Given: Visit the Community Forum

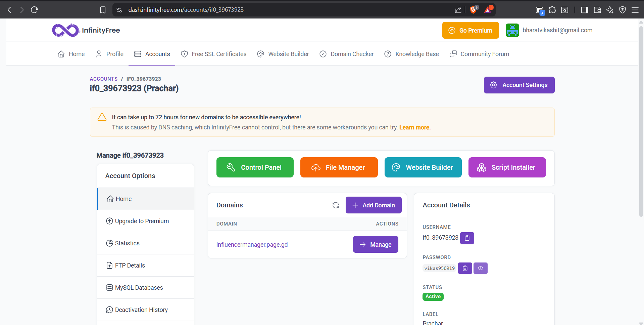Looking at the screenshot, I should (479, 54).
